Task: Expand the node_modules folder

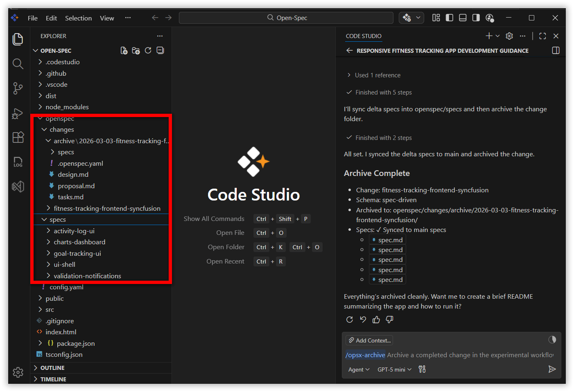Action: [67, 107]
